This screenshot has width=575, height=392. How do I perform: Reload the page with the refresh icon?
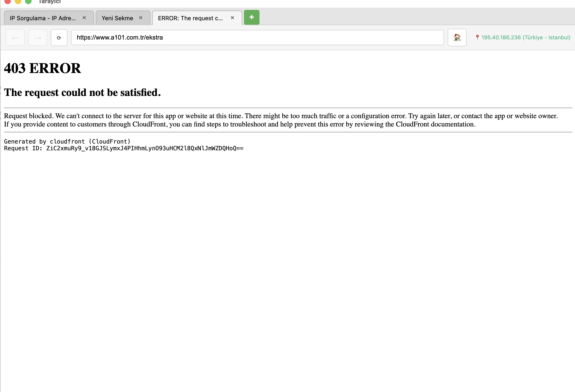point(59,38)
